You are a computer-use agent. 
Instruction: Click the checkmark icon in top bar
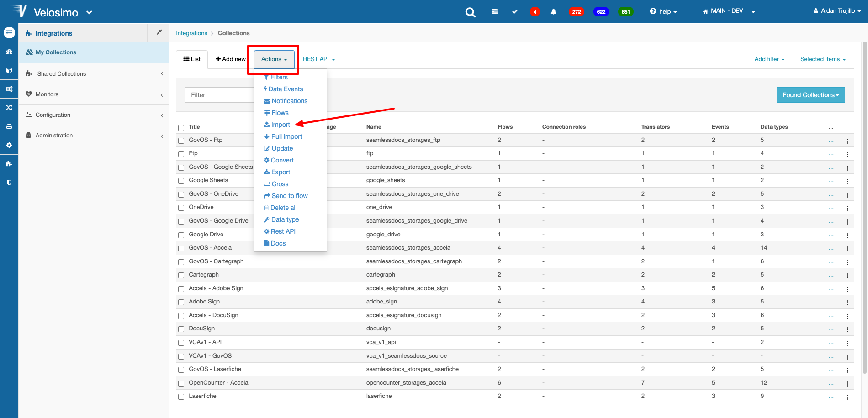(x=515, y=11)
